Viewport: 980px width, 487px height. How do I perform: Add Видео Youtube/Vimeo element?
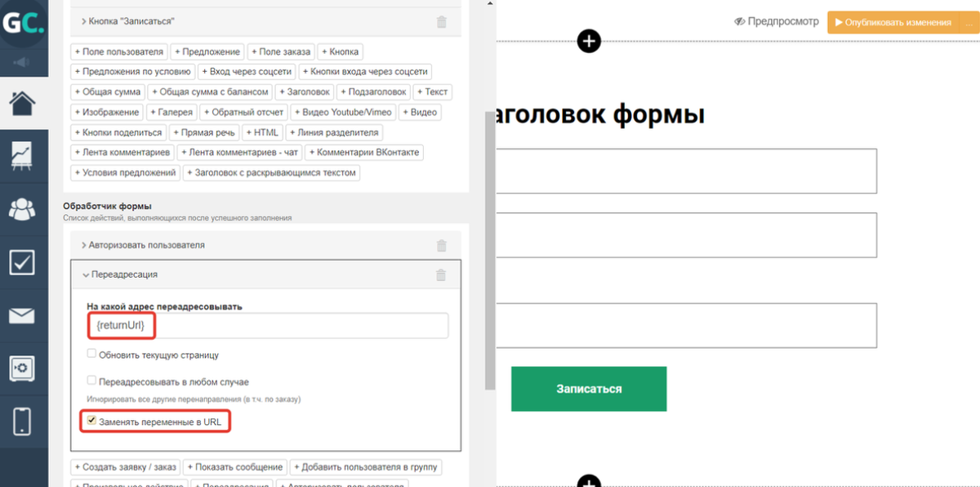point(344,113)
